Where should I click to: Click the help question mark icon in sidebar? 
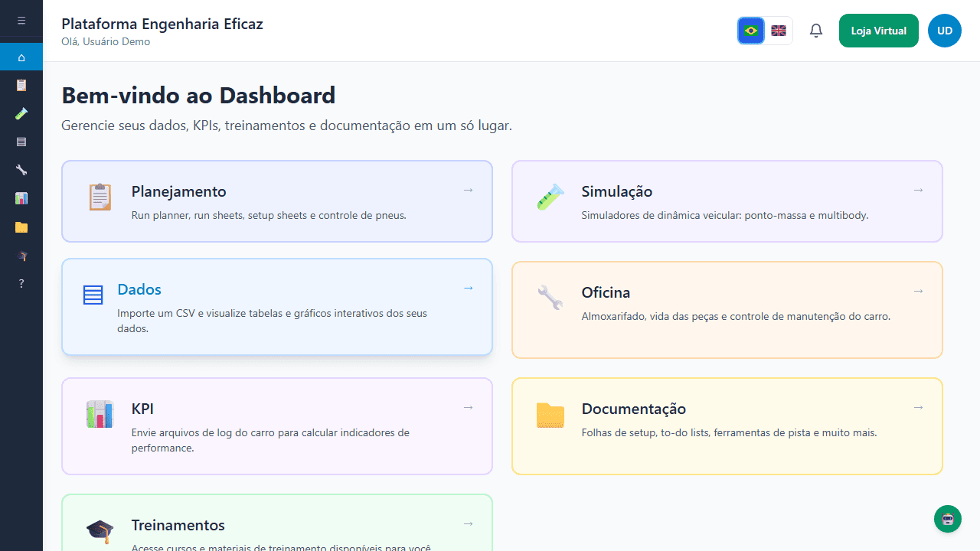pyautogui.click(x=21, y=284)
